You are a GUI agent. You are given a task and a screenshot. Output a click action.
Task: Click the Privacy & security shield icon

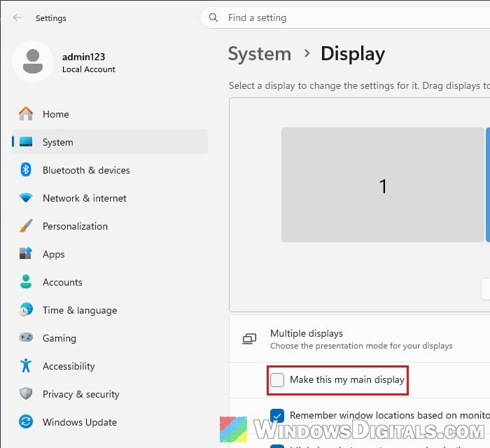[x=26, y=393]
